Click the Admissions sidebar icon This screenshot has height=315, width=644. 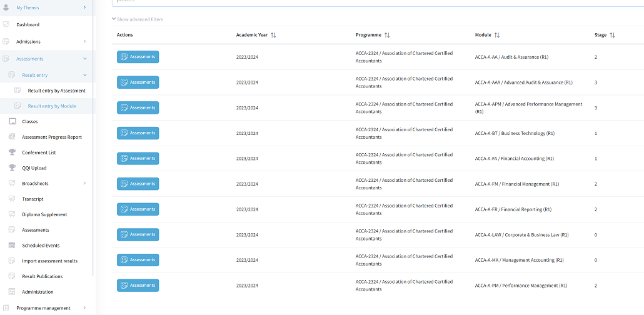tap(6, 41)
